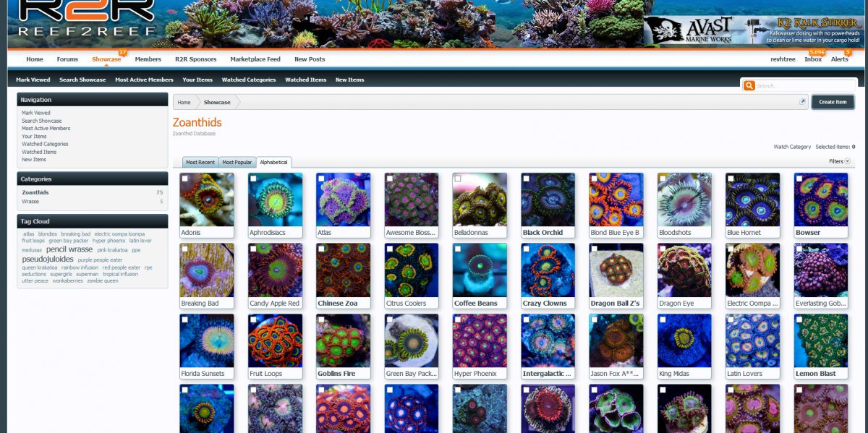Open the Inbox with 5,096 badge
The width and height of the screenshot is (868, 433).
813,59
